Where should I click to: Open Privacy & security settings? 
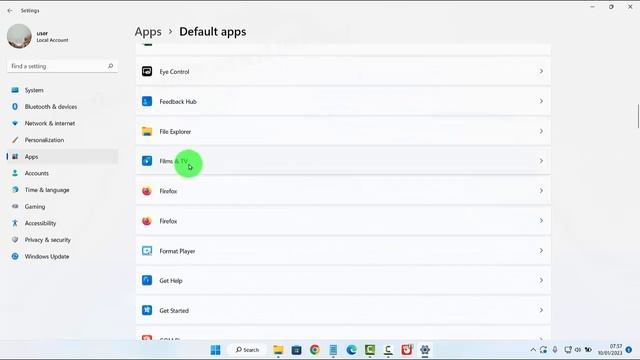coord(47,240)
